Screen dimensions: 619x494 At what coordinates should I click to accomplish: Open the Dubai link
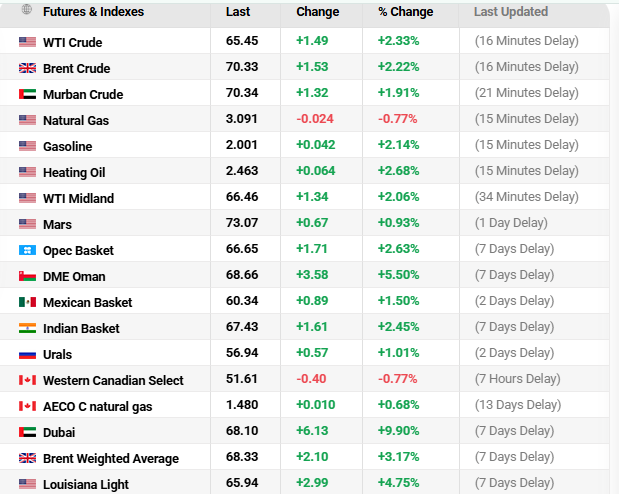pyautogui.click(x=59, y=432)
